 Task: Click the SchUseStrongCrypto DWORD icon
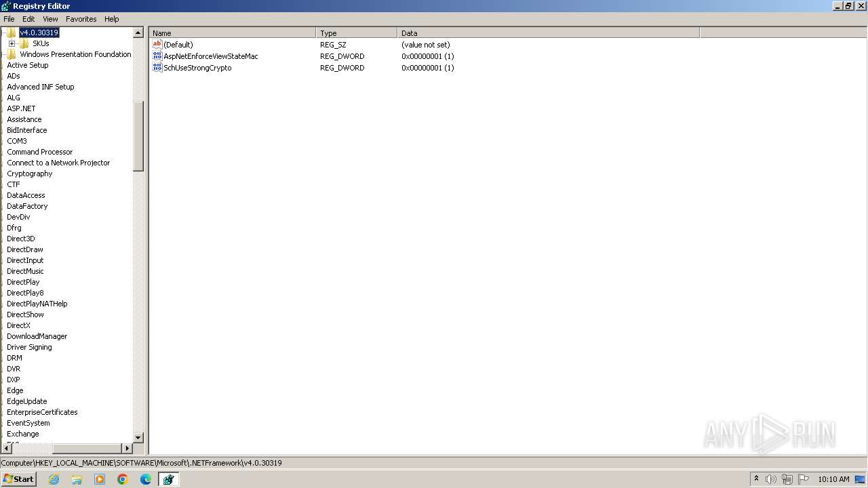coord(157,68)
